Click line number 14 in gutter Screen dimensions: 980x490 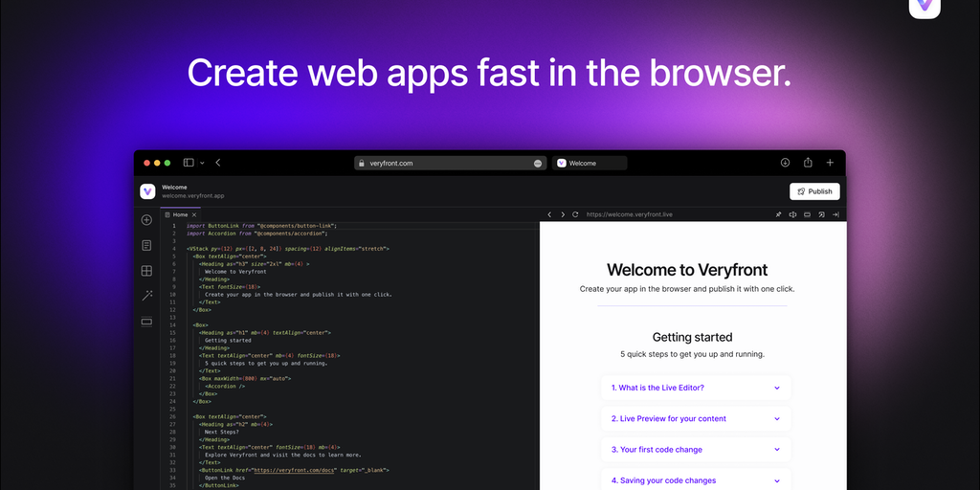point(172,325)
